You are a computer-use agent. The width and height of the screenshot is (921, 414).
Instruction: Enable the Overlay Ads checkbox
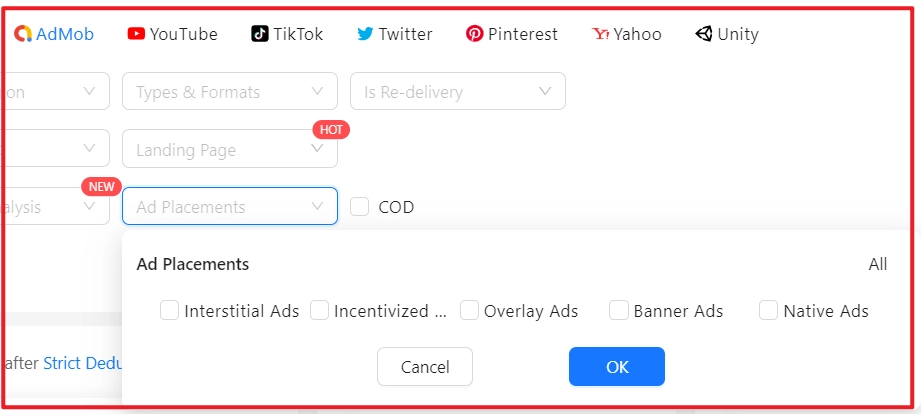[469, 311]
